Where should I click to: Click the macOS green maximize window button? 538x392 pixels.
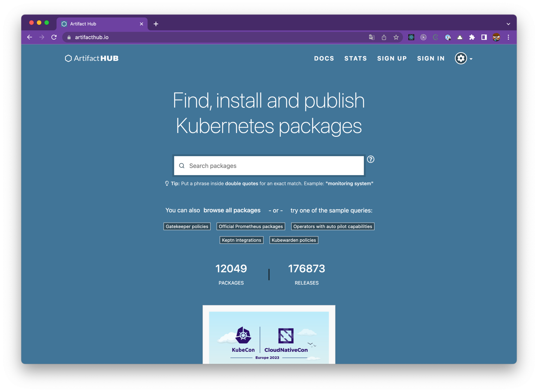(47, 23)
